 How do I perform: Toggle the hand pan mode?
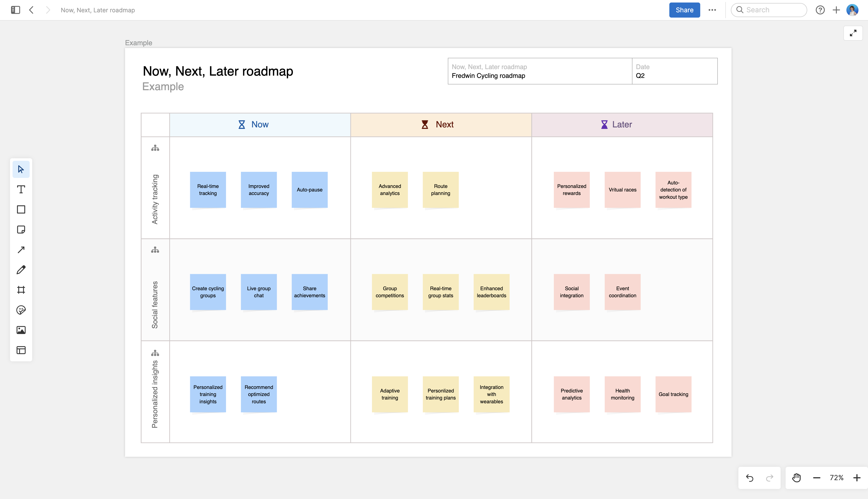point(796,478)
